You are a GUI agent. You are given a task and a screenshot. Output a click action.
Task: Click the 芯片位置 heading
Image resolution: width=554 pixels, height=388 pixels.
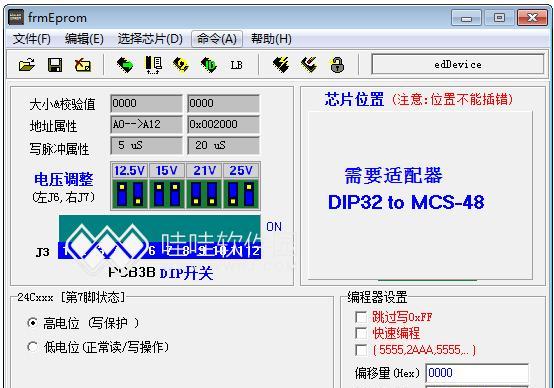354,99
